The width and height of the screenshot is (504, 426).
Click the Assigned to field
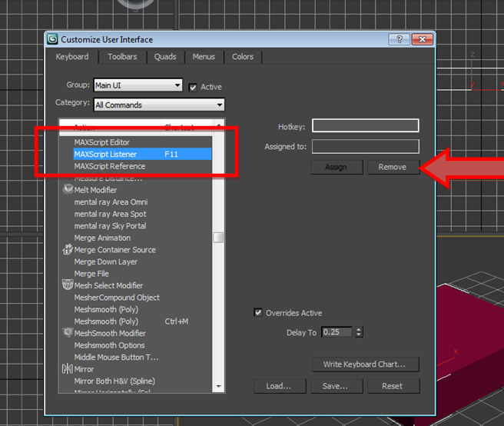point(366,146)
